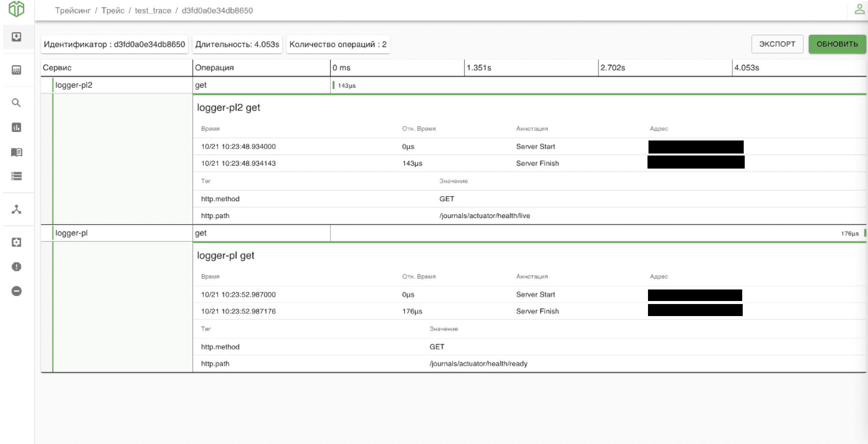Click the minus circle sidebar icon
Viewport: 868px width, 444px height.
point(17,291)
